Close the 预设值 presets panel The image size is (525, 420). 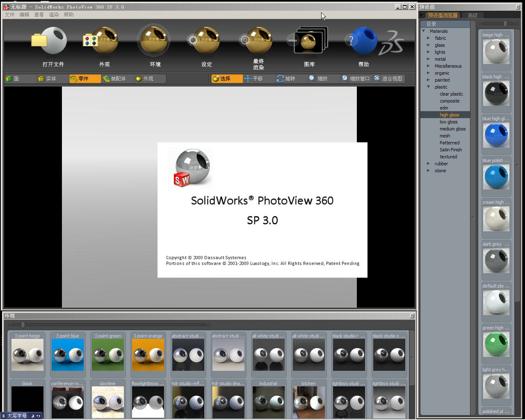pyautogui.click(x=518, y=7)
